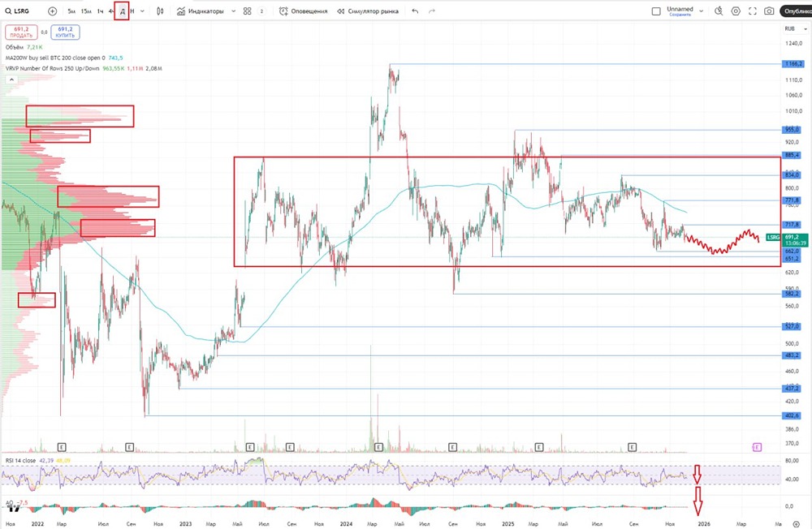Click the 582,2 price level label

793,294
